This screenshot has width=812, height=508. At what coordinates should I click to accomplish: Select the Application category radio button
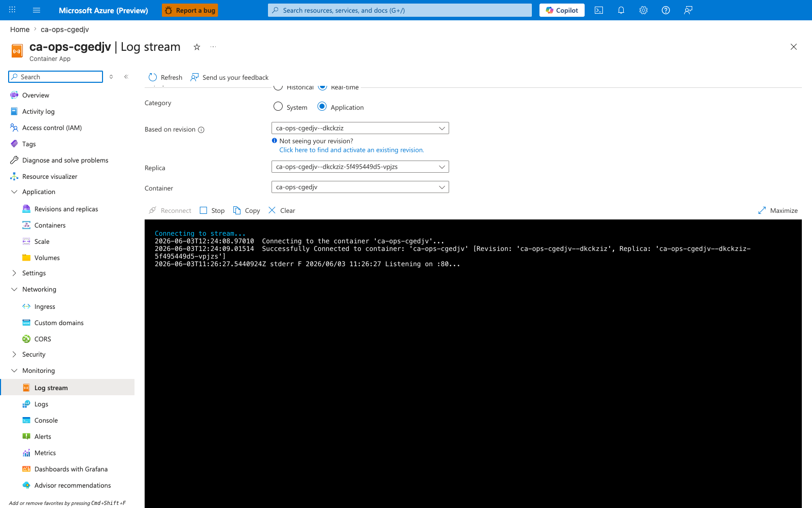coord(322,107)
